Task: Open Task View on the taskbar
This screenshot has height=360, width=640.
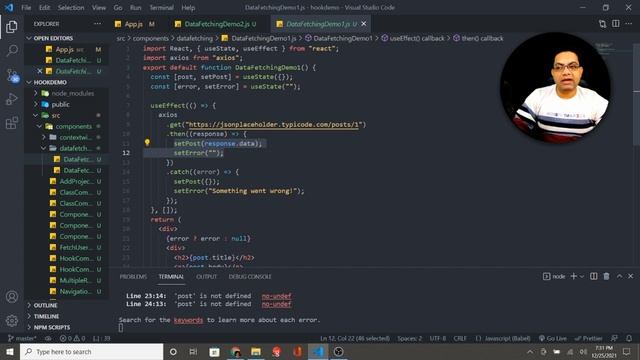Action: 193,351
